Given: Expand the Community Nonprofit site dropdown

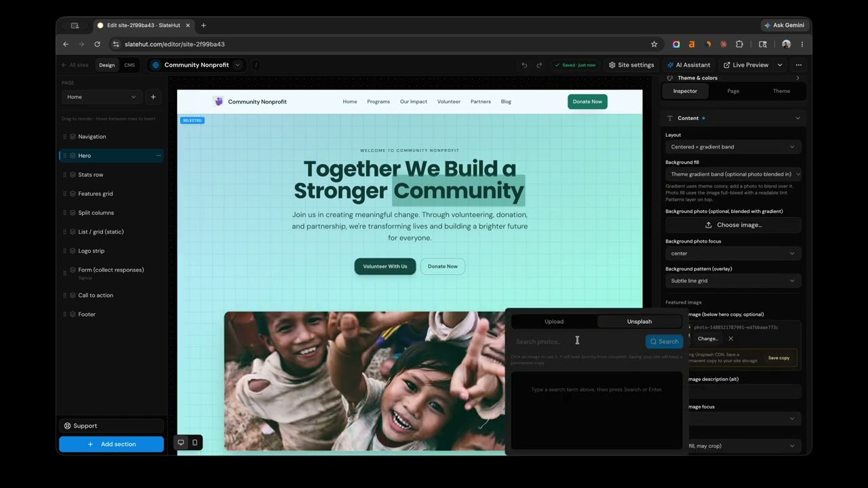Looking at the screenshot, I should pyautogui.click(x=237, y=65).
